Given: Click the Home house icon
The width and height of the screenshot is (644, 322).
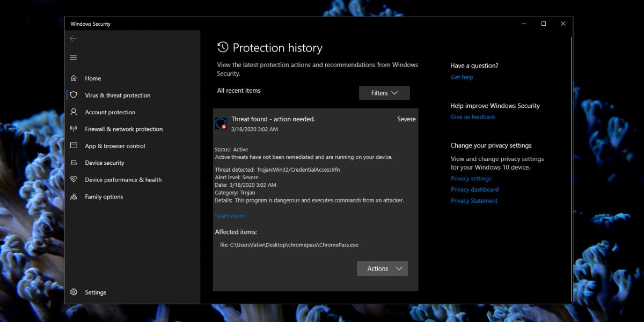Looking at the screenshot, I should tap(74, 78).
